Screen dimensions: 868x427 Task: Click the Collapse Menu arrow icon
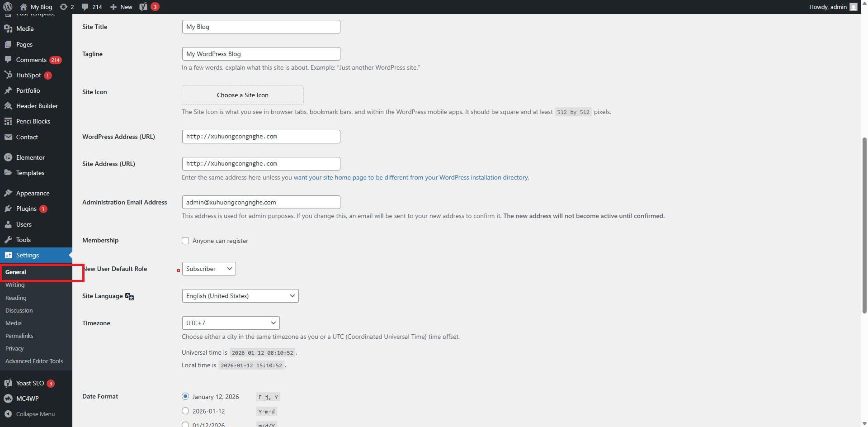point(8,414)
